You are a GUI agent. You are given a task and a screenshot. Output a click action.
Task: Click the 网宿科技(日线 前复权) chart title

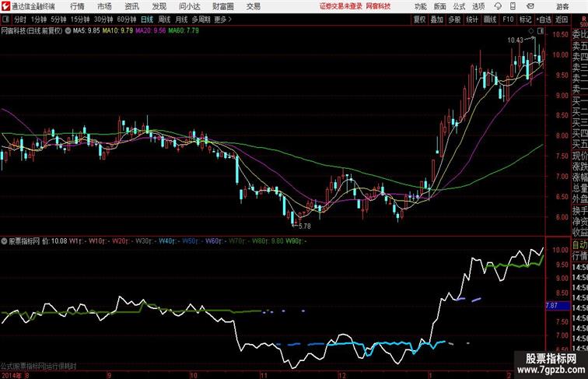coord(32,31)
